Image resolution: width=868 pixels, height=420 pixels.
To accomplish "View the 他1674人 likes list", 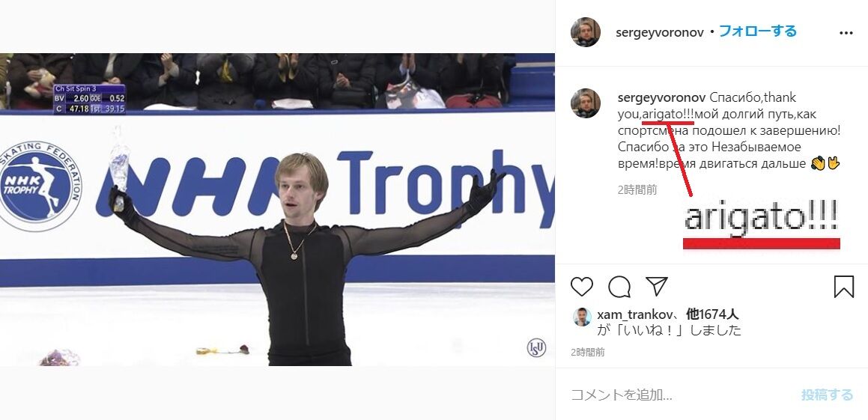I will pyautogui.click(x=712, y=315).
